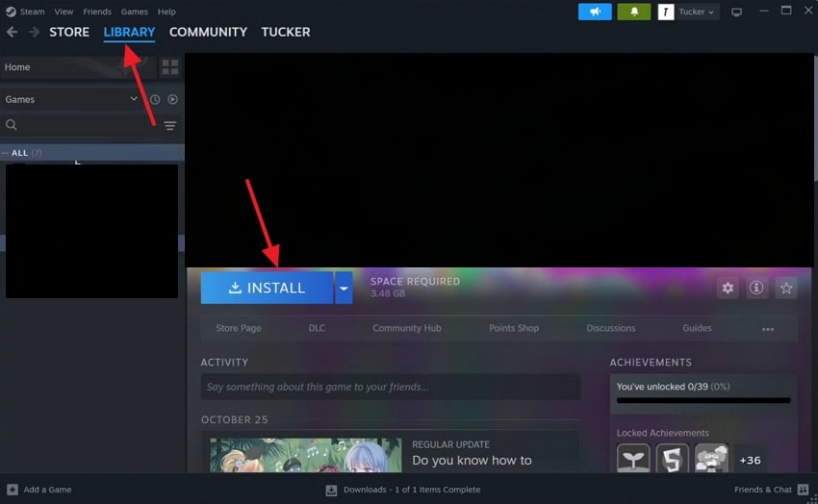
Task: View the number five locked achievement
Action: click(x=672, y=459)
